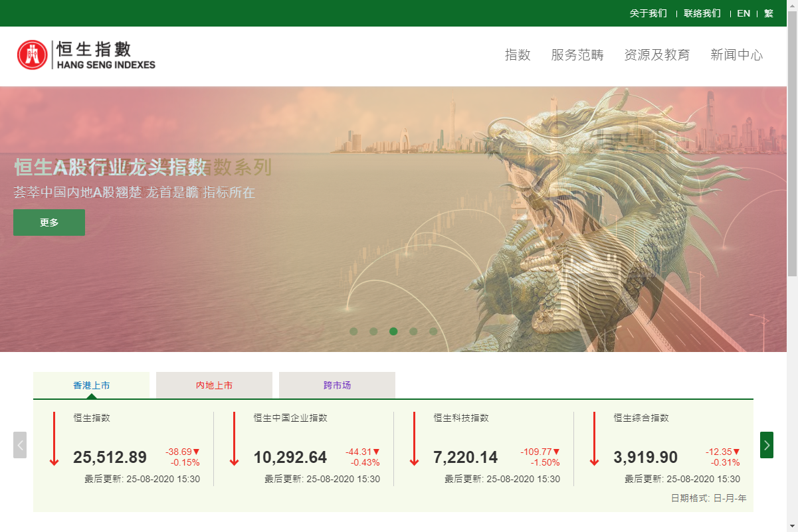Open 关于我们 link in top bar

(x=648, y=13)
